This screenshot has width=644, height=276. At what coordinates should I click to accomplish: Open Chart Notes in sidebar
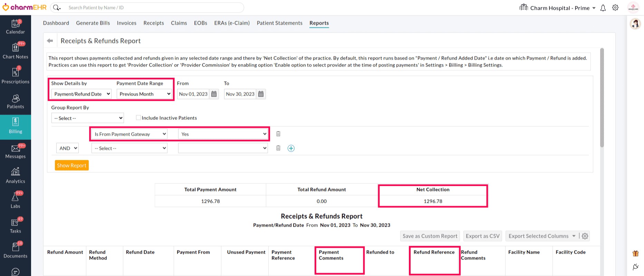15,51
